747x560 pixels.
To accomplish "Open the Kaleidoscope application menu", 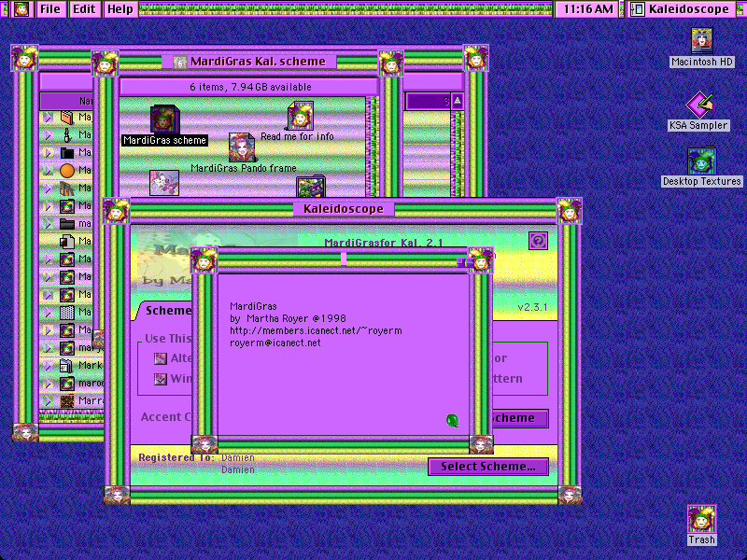I will [x=681, y=9].
